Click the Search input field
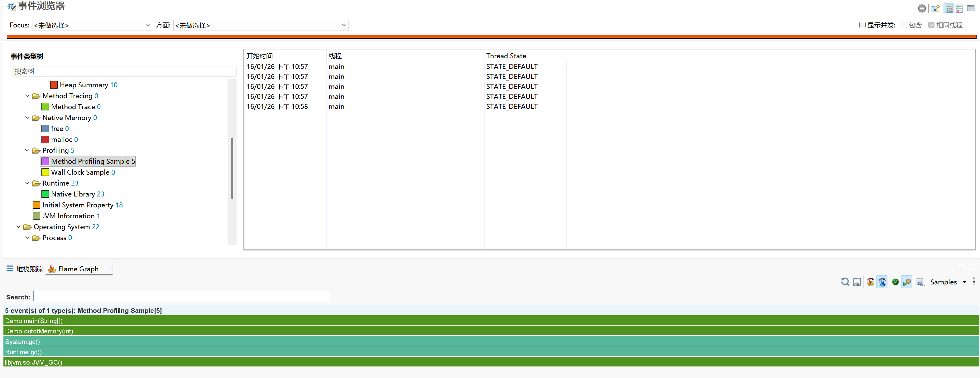Screen dimensions: 980x378 (x=181, y=297)
